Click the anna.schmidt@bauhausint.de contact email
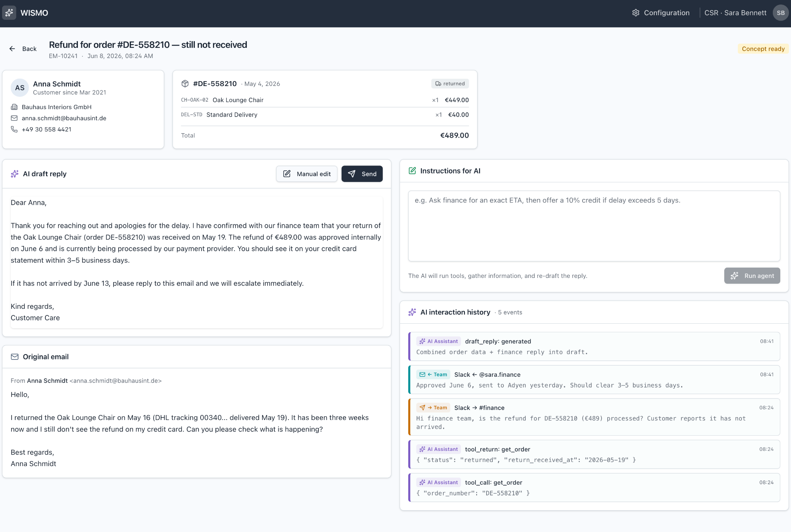The width and height of the screenshot is (791, 532). pos(64,118)
